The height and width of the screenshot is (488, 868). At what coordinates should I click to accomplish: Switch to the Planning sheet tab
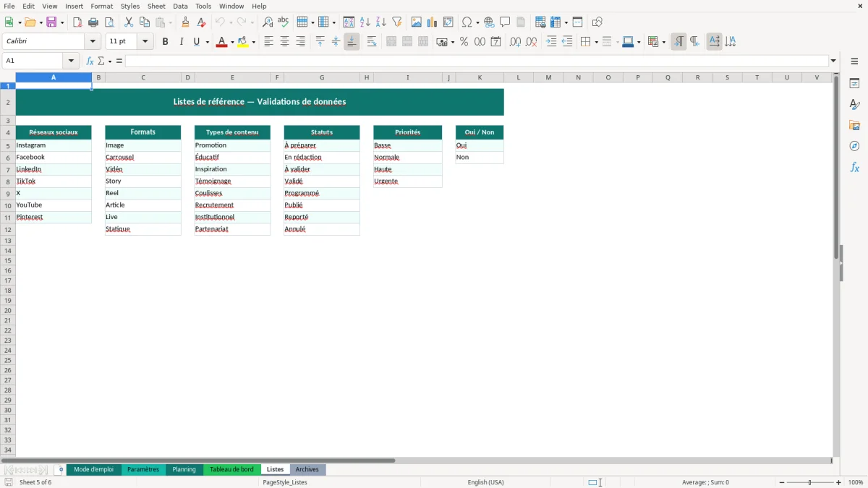[184, 469]
